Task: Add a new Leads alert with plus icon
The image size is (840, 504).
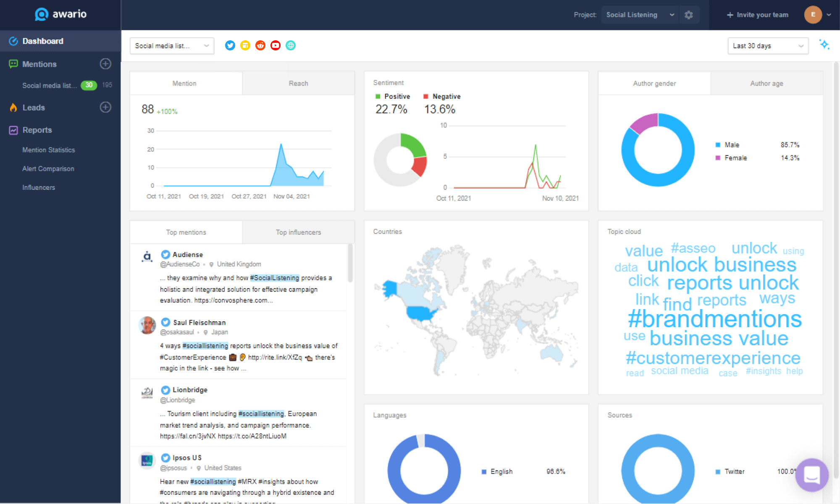Action: click(x=105, y=108)
